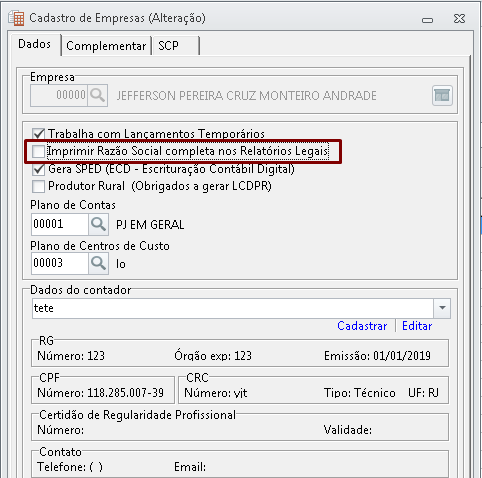
Task: Click the Cadastro de Empresas window icon
Action: [x=16, y=18]
